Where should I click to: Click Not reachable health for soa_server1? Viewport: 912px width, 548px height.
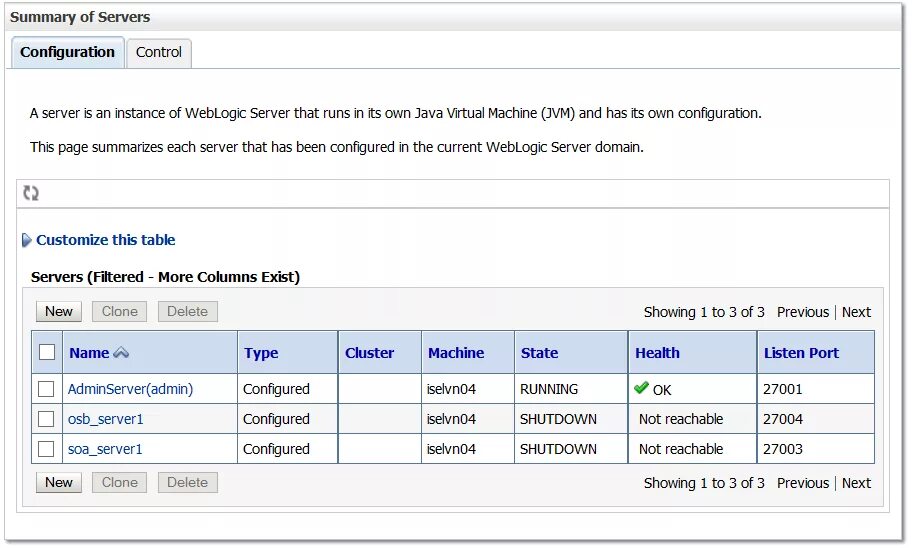pos(681,449)
